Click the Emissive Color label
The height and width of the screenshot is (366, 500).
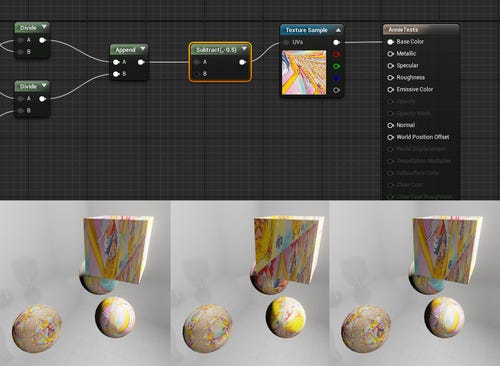[415, 89]
